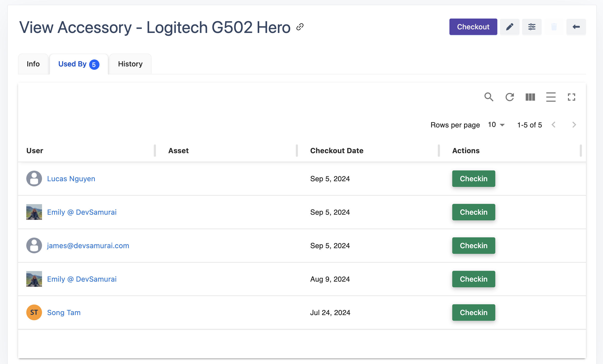Switch to the Info tab
Screen dimensions: 603x364
[33, 64]
